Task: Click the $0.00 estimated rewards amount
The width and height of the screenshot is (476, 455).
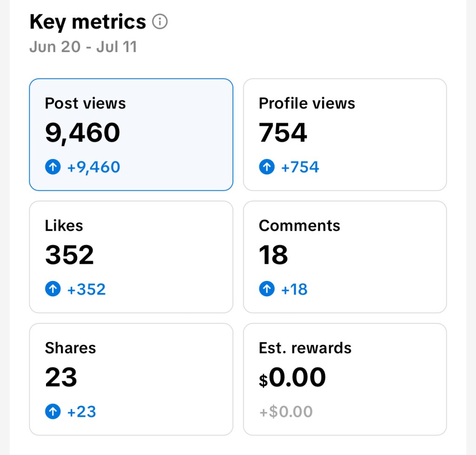Action: tap(292, 378)
